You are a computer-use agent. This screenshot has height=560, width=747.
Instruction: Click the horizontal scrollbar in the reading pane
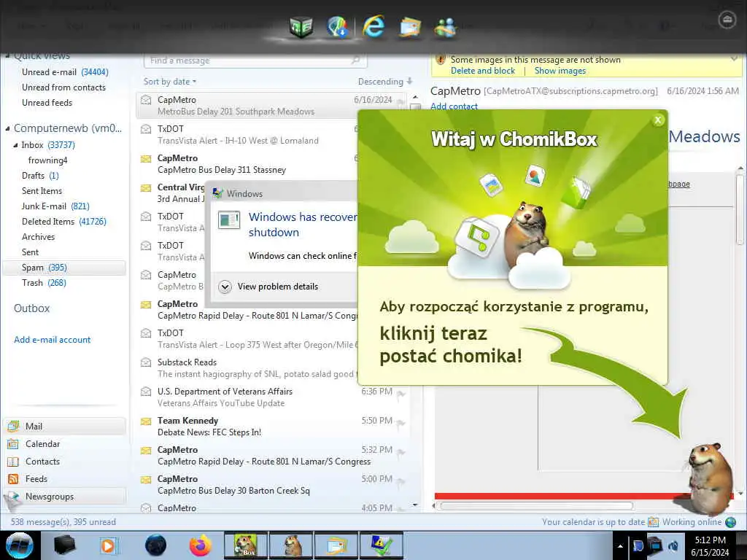coord(537,506)
